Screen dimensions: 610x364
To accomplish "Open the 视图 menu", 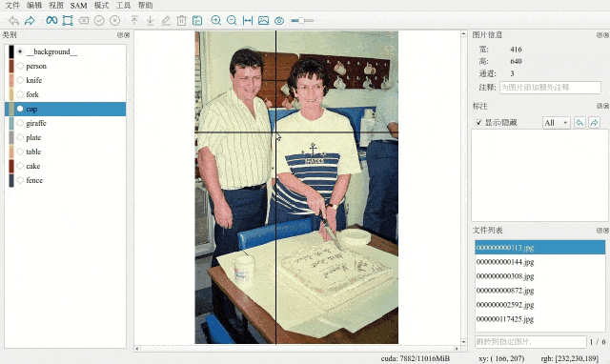I will point(56,6).
